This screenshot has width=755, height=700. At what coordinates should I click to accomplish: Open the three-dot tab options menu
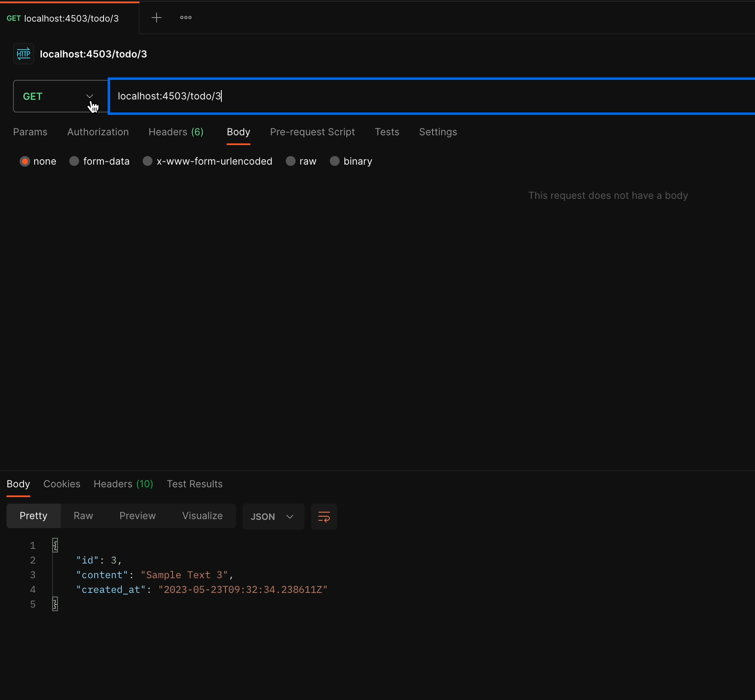(x=185, y=18)
